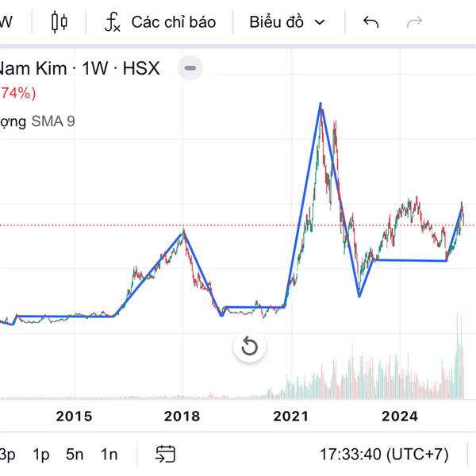Switch to the 1n time range
The image size is (476, 476).
[x=109, y=454]
